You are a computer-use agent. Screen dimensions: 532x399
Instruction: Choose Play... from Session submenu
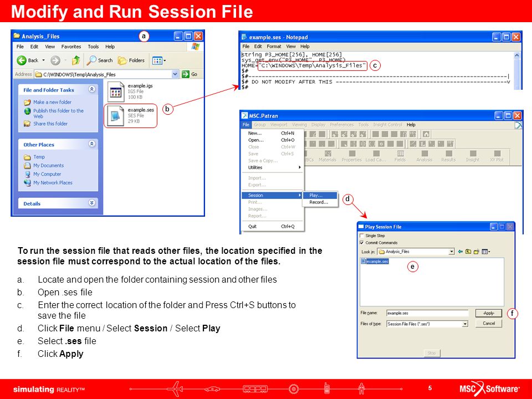tap(320, 196)
